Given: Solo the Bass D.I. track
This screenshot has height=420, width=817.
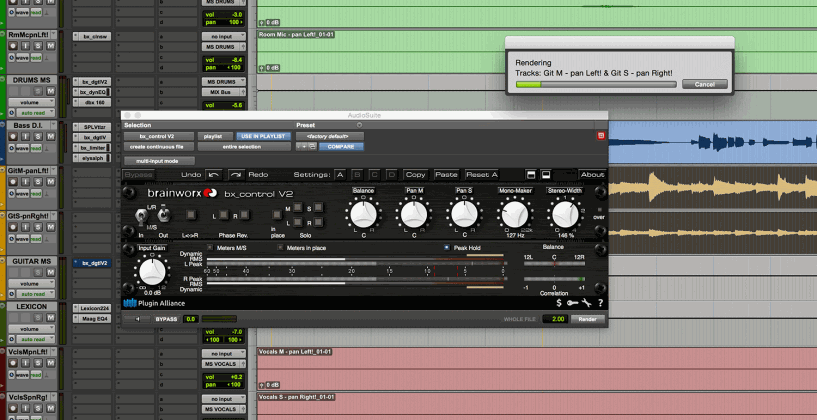Looking at the screenshot, I should coord(38,137).
